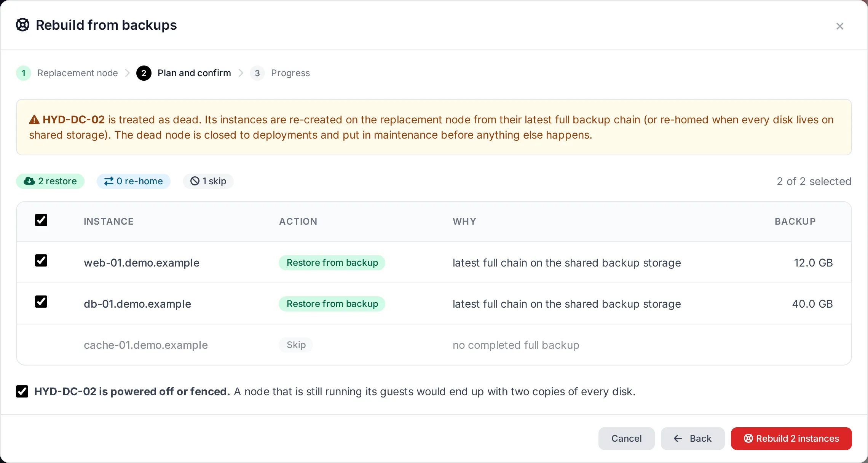The height and width of the screenshot is (463, 868).
Task: Click the '2 of 2 selected' counter
Action: tap(814, 181)
